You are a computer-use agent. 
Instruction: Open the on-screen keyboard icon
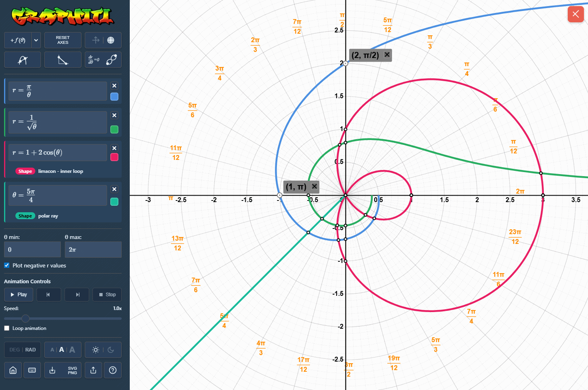click(x=32, y=370)
